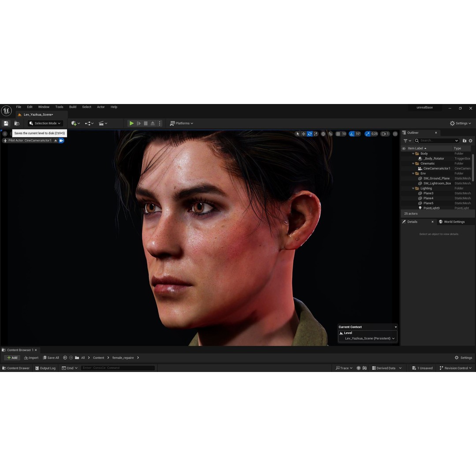Click the Add button in Content Browser
This screenshot has width=476, height=476.
pyautogui.click(x=12, y=357)
